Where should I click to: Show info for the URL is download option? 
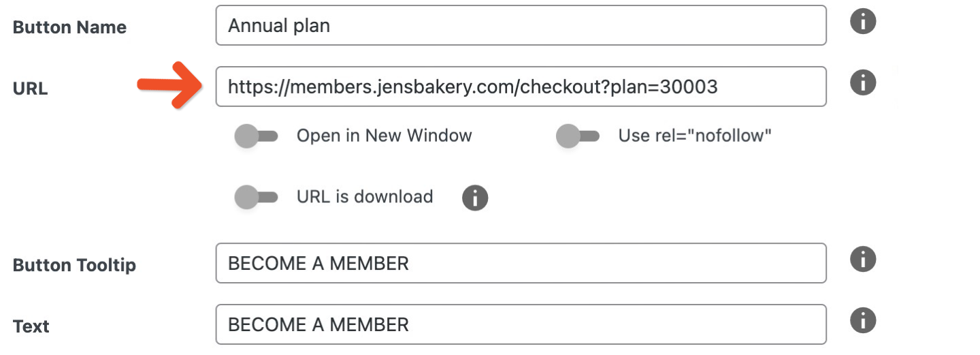475,198
